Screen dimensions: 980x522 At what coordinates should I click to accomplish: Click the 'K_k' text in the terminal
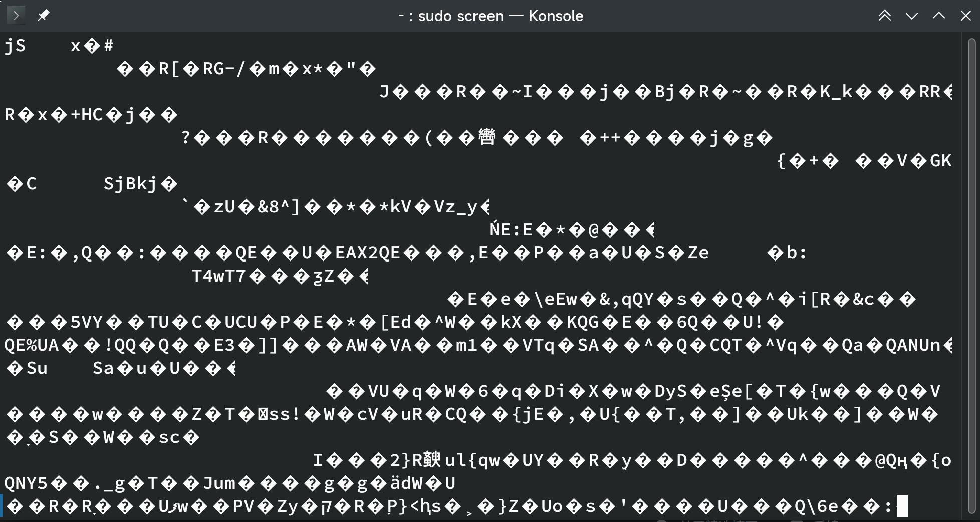coord(836,92)
